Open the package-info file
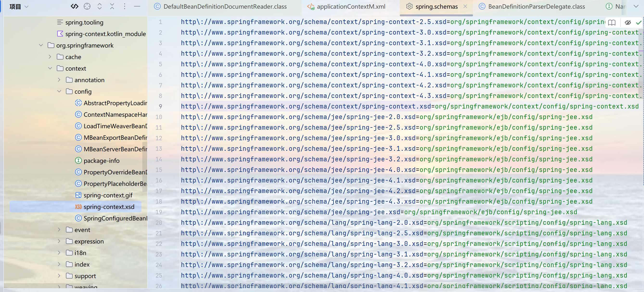 point(101,161)
